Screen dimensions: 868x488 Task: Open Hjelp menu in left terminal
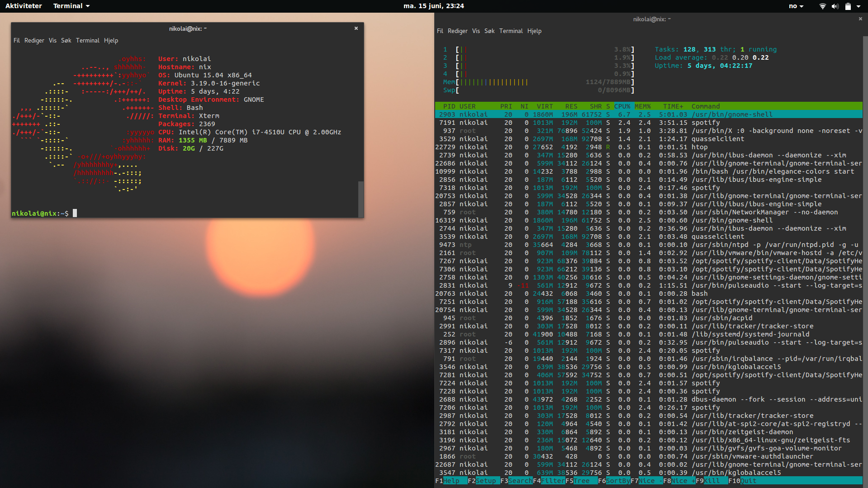pos(111,40)
